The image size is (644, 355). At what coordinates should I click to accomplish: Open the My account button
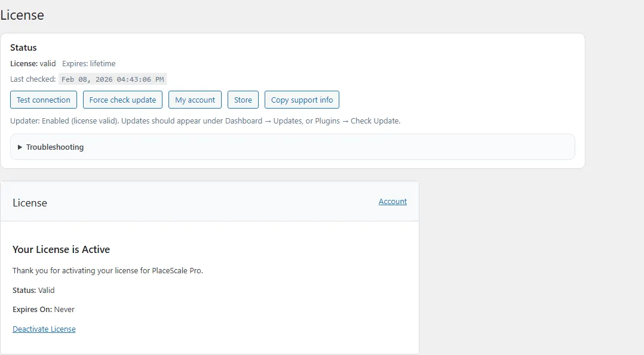tap(195, 100)
